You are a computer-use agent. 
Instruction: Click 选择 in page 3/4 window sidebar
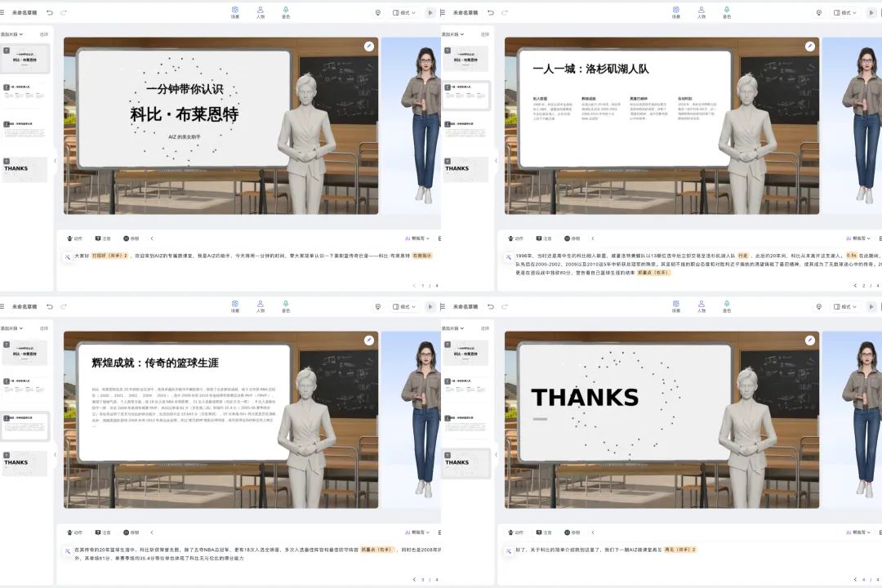44,328
